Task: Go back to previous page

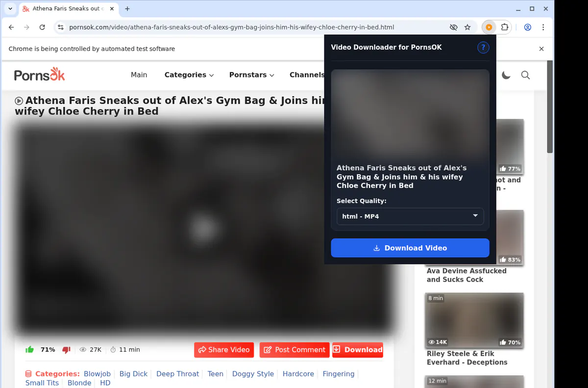Action: coord(12,27)
